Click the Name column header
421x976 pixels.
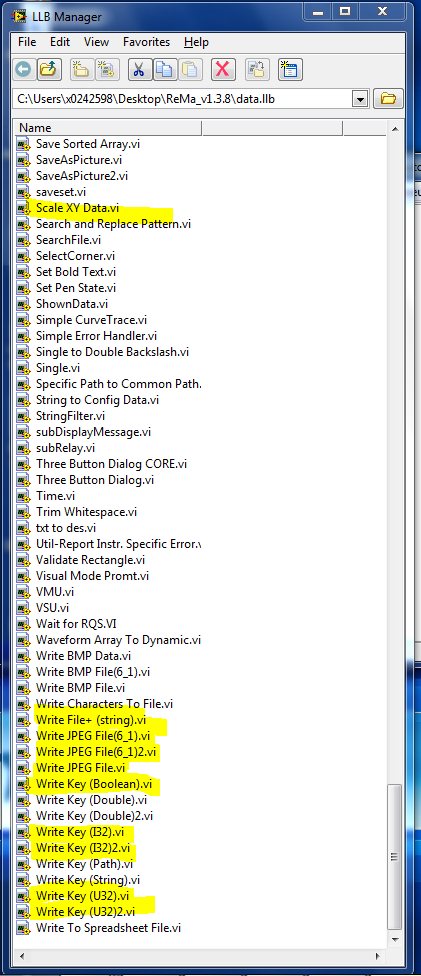click(108, 128)
